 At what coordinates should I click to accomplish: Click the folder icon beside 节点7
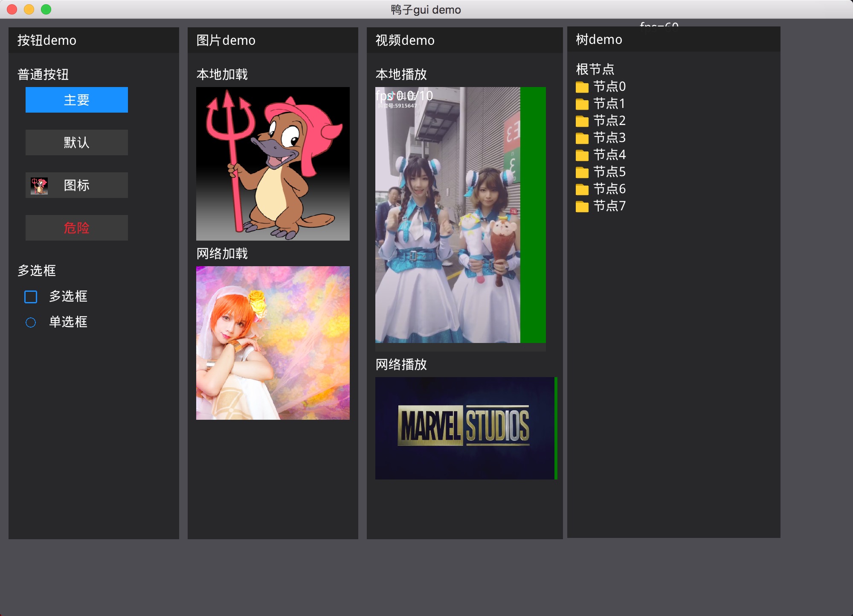pyautogui.click(x=582, y=206)
